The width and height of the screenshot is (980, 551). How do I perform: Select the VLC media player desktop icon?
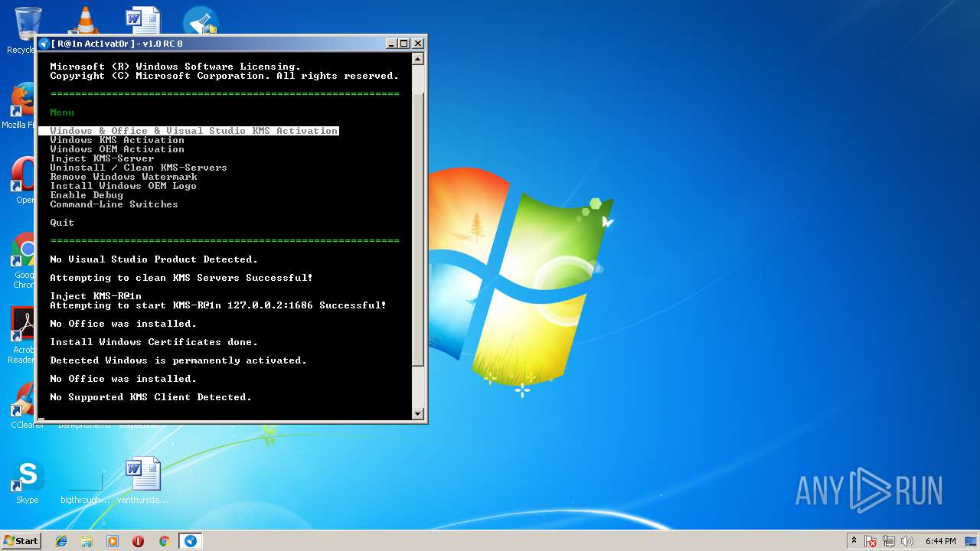click(84, 21)
